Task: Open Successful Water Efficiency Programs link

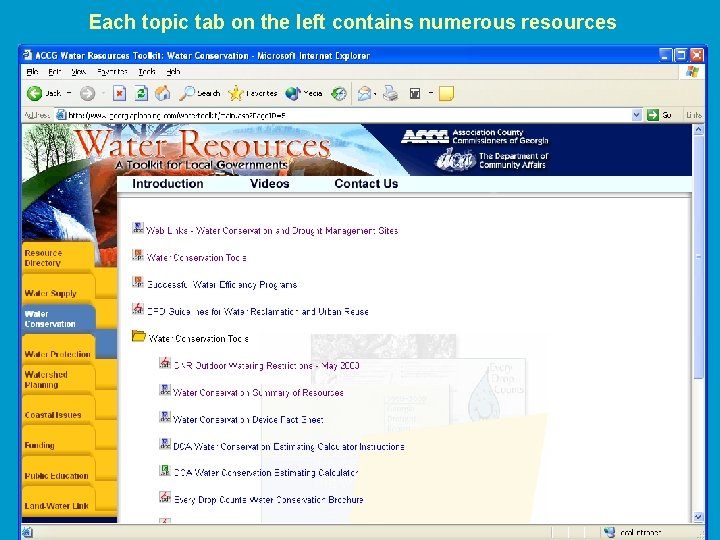Action: [222, 285]
